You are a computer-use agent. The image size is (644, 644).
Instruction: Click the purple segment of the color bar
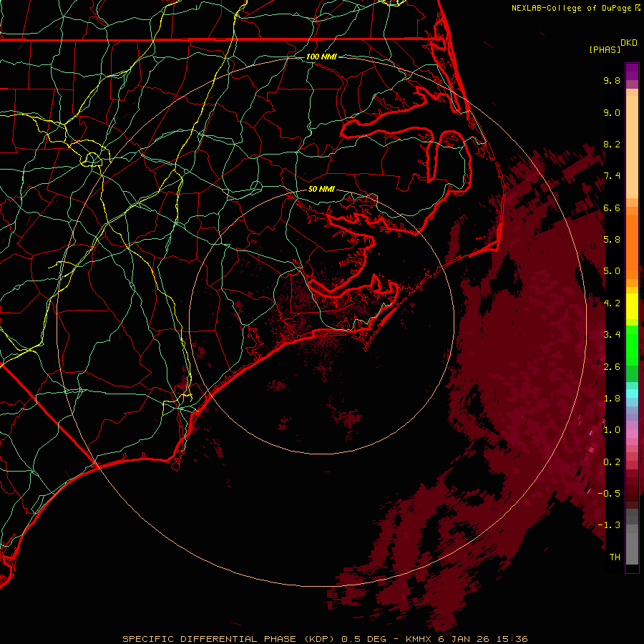click(632, 72)
